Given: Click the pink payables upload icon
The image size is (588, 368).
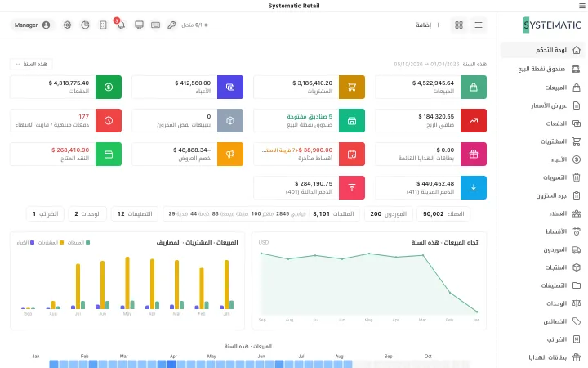Looking at the screenshot, I should tap(352, 188).
